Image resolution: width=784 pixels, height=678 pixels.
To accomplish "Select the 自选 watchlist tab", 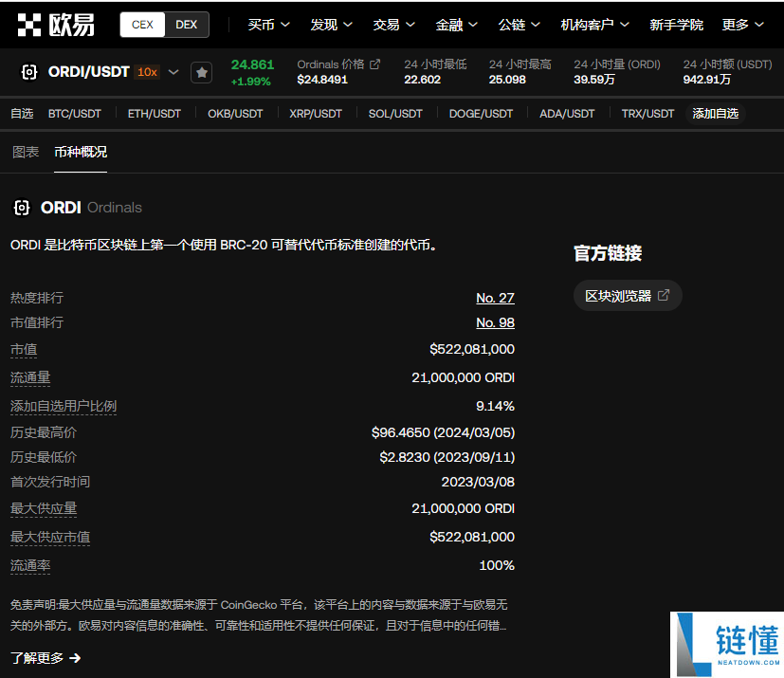I will point(22,114).
